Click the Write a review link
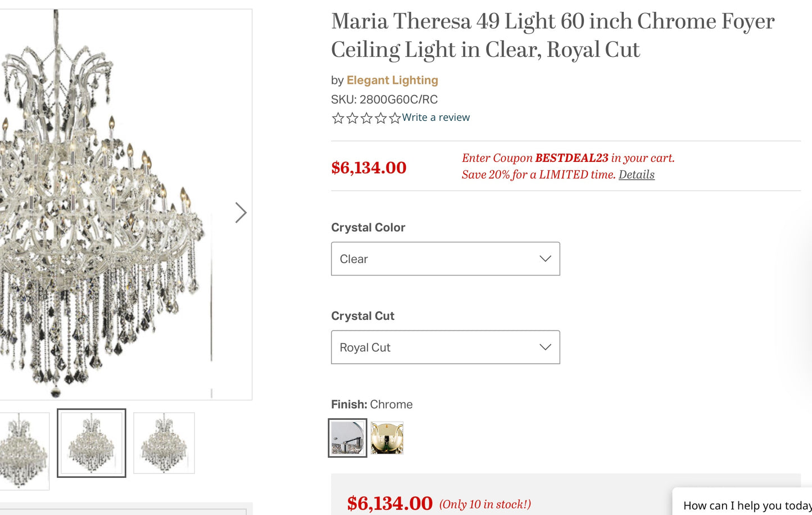Screen dimensions: 812x515 436,118
